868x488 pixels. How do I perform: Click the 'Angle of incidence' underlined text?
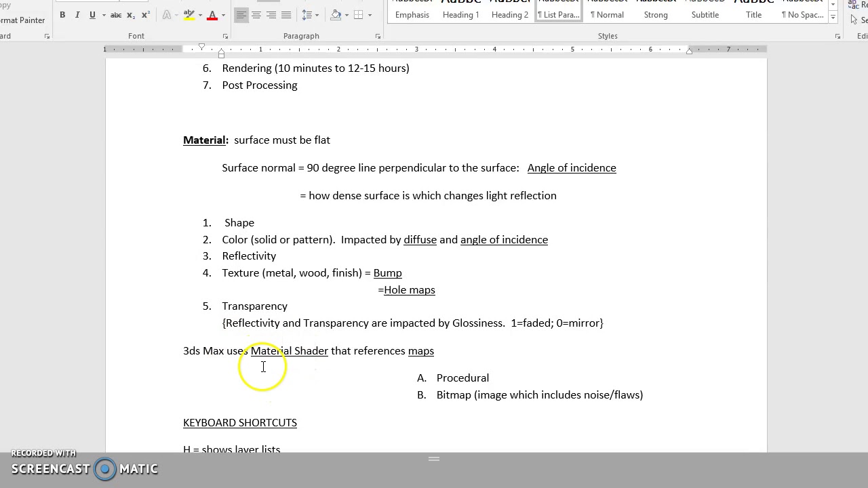coord(572,168)
